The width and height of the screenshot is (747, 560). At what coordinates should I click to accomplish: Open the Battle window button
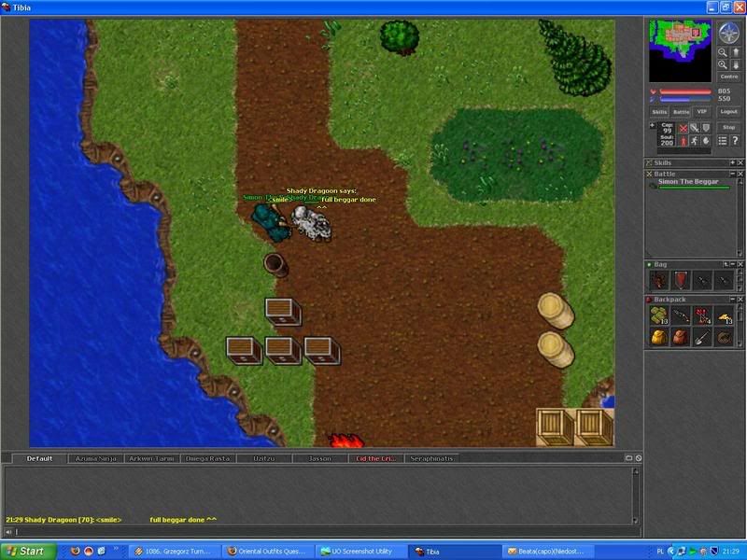point(682,112)
